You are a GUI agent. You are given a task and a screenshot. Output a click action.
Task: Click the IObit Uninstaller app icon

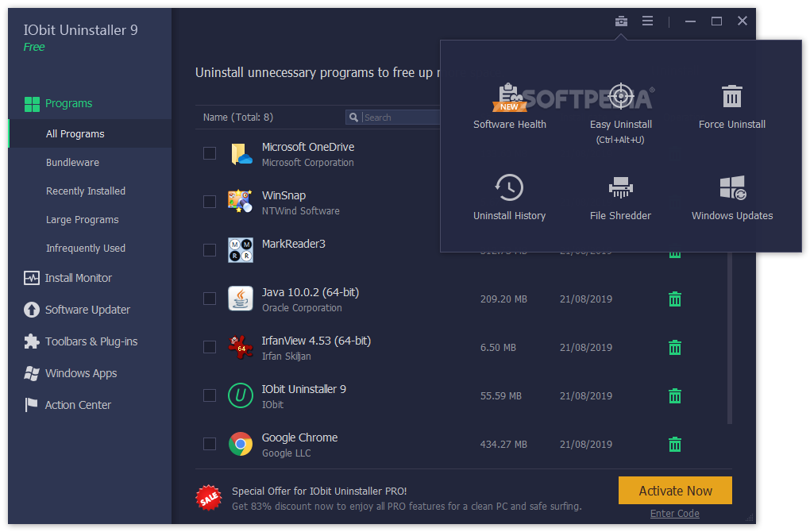[241, 395]
